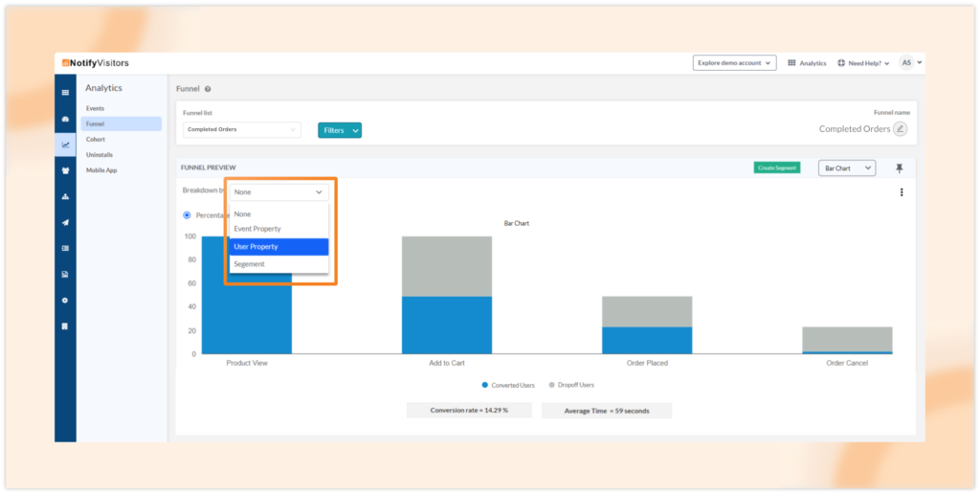The width and height of the screenshot is (980, 494).
Task: Choose User Property breakdown option
Action: click(278, 246)
